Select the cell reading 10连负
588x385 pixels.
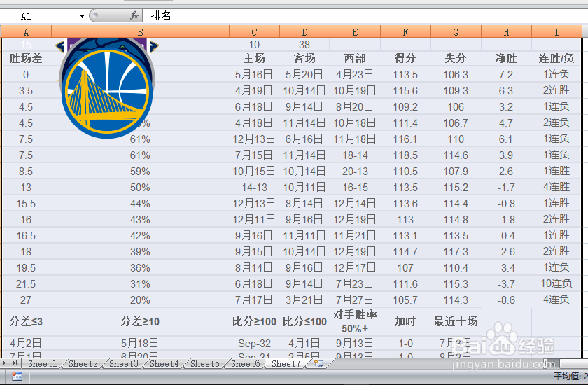(x=556, y=283)
